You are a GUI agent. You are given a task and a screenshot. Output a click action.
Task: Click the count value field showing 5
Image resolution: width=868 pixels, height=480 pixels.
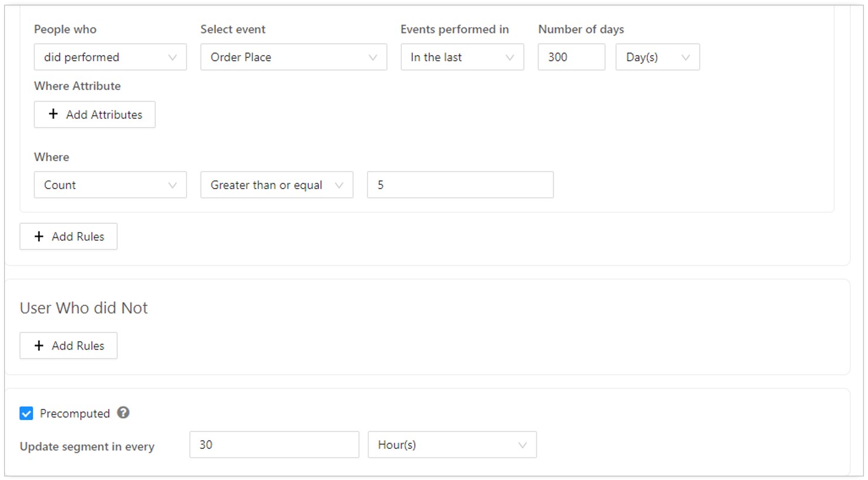pos(460,185)
